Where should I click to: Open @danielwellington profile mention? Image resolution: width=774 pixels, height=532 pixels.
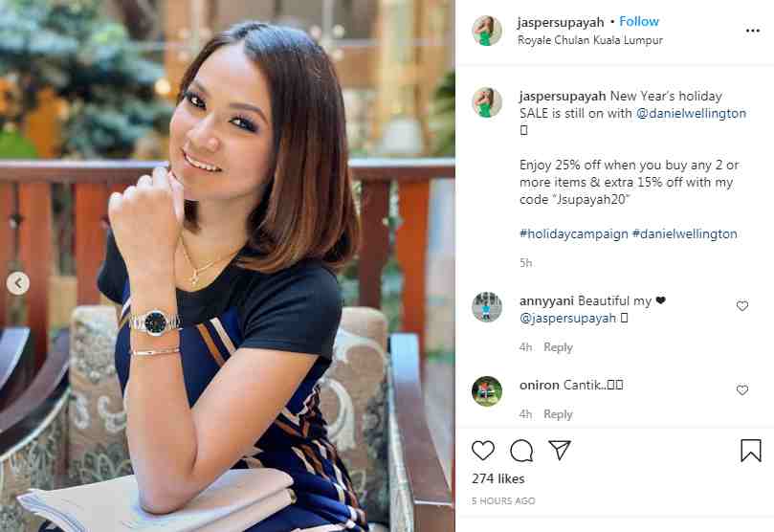pyautogui.click(x=691, y=113)
